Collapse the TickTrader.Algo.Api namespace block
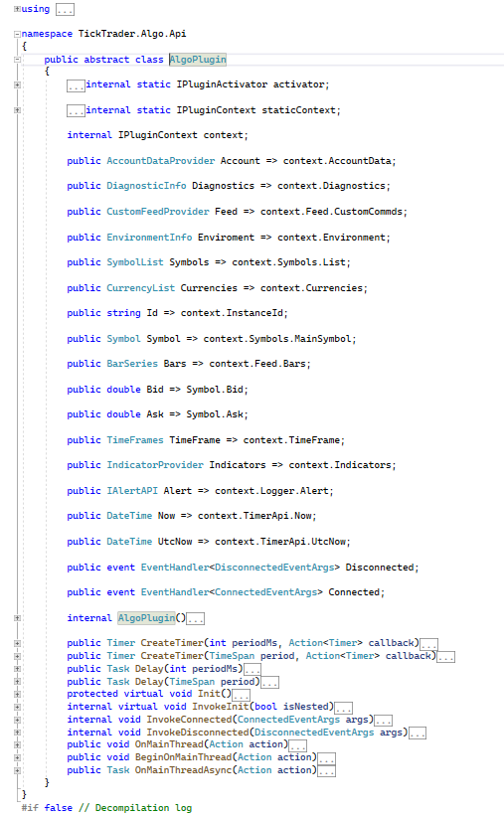Screen dimensions: 504x816 coord(17,34)
